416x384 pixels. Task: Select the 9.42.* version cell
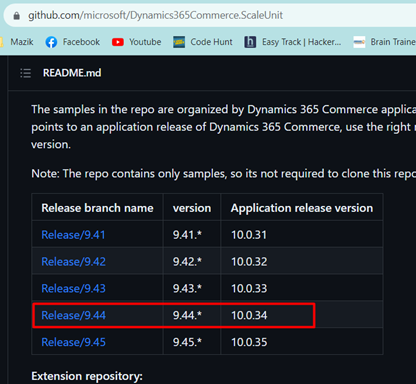(192, 261)
